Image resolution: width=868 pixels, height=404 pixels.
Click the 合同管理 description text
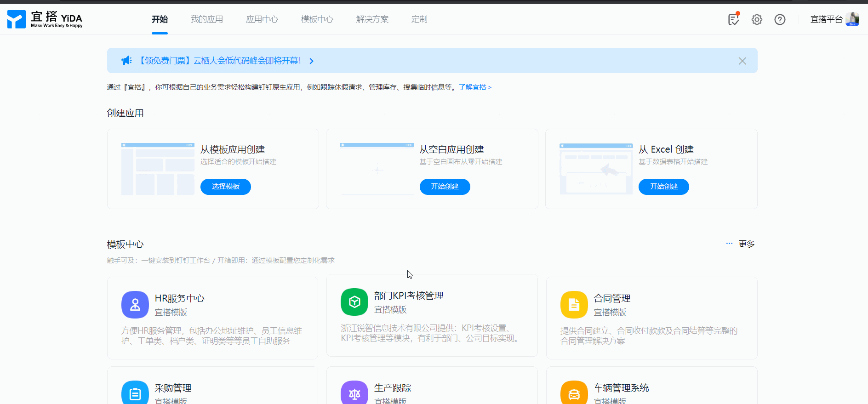[649, 336]
